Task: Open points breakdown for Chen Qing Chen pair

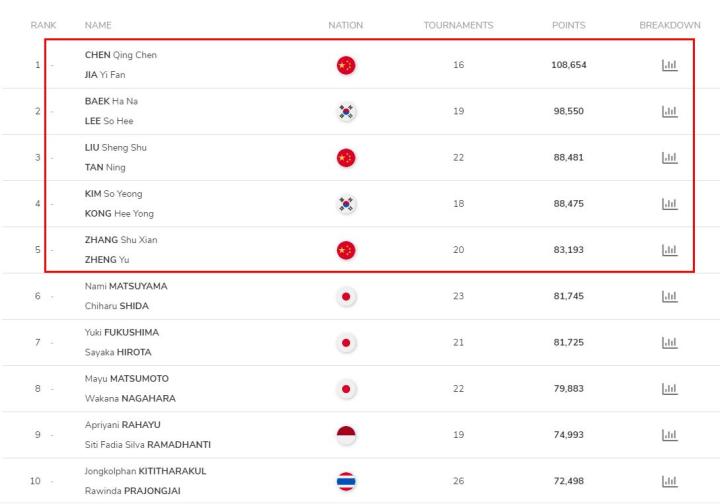Action: click(669, 65)
